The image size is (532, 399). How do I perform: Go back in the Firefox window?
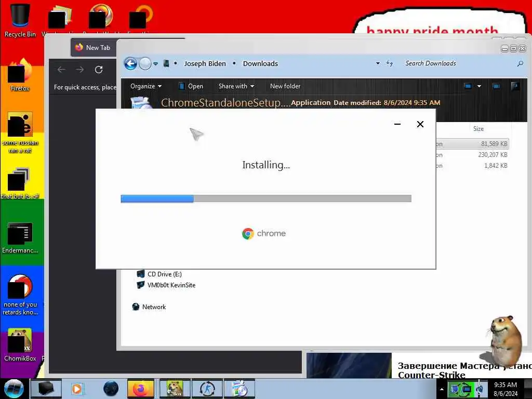click(x=61, y=70)
